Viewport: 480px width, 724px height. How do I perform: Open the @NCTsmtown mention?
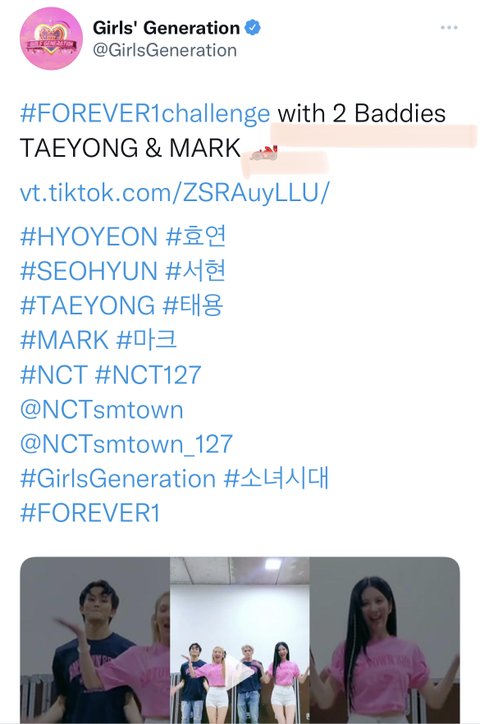[x=102, y=409]
